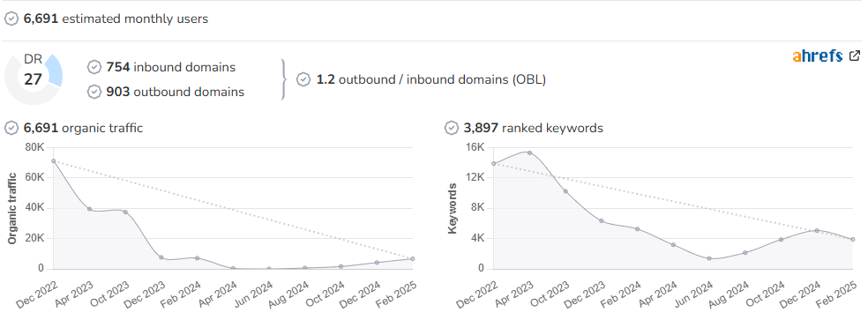Screen dimensions: 868x320
Task: Select Oct 2024 point on keywords chart
Action: tap(781, 240)
